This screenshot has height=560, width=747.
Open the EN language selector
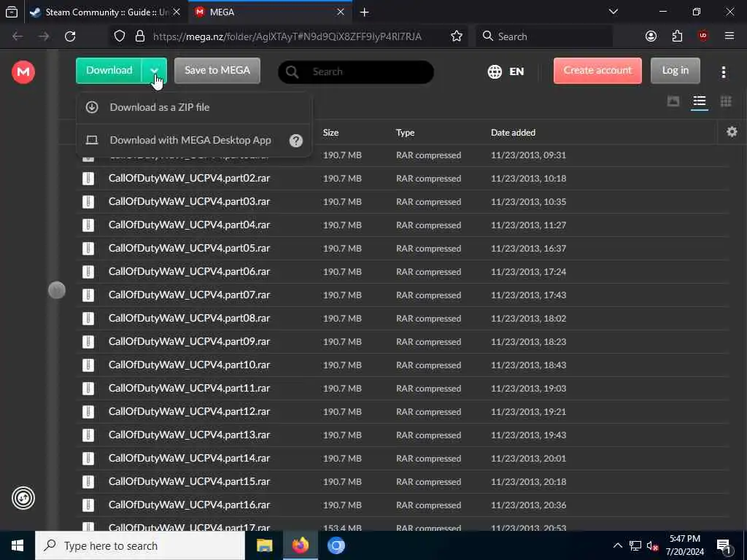516,71
